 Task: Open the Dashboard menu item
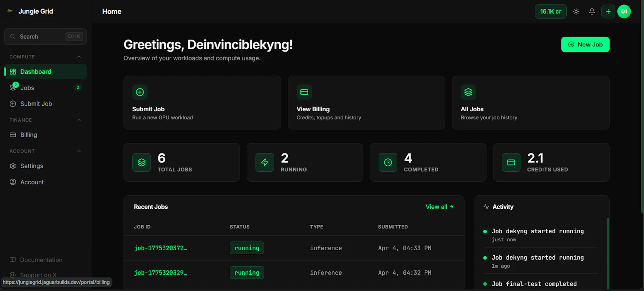[x=45, y=72]
